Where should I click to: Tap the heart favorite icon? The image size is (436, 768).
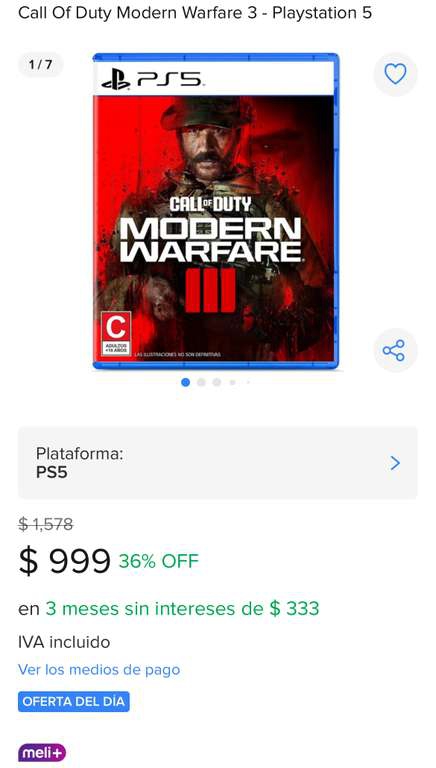click(x=395, y=74)
